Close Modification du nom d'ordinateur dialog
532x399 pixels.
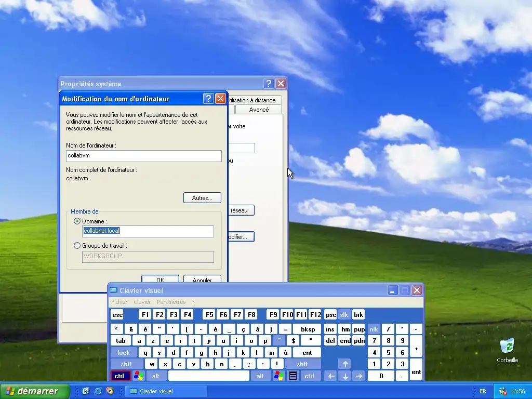click(220, 99)
